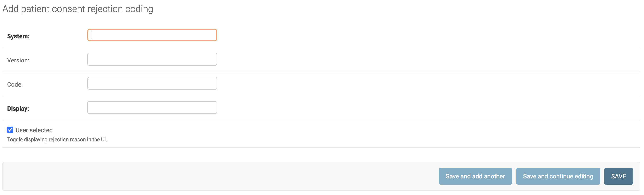Click the User selected label text
Viewport: 644px width, 195px height.
click(x=34, y=130)
